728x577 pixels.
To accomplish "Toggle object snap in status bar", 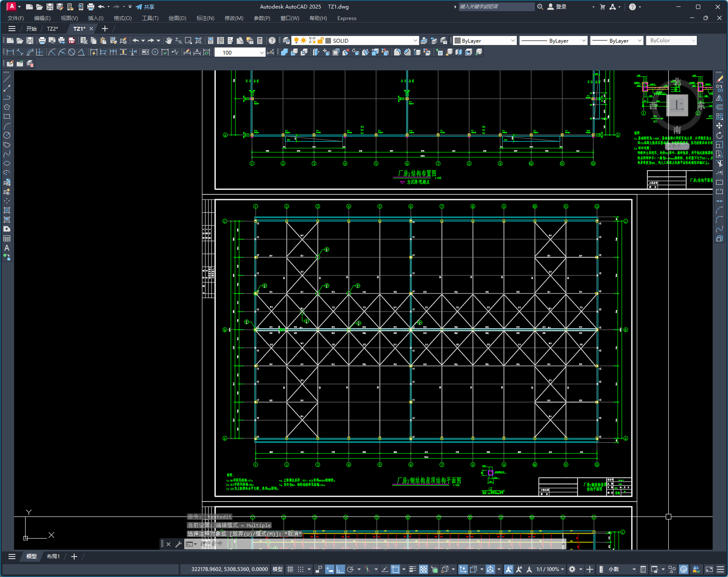I will (395, 569).
